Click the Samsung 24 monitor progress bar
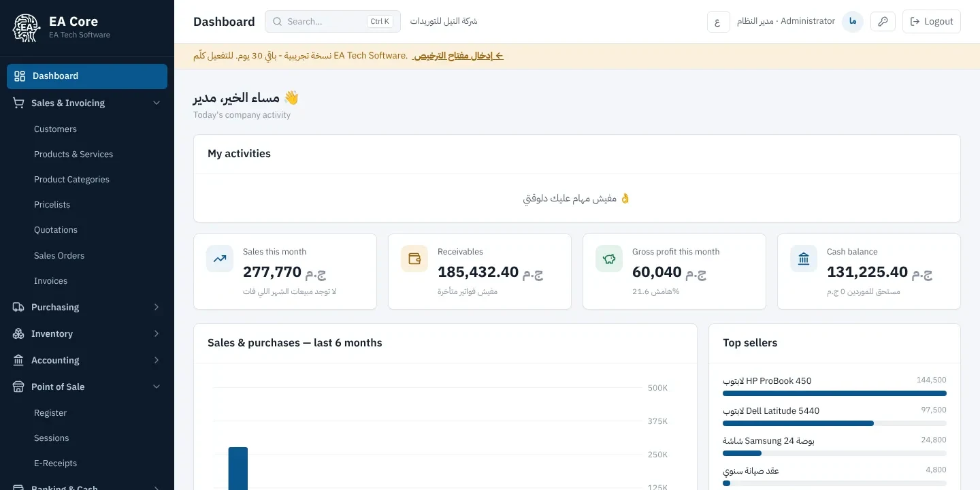 click(834, 453)
